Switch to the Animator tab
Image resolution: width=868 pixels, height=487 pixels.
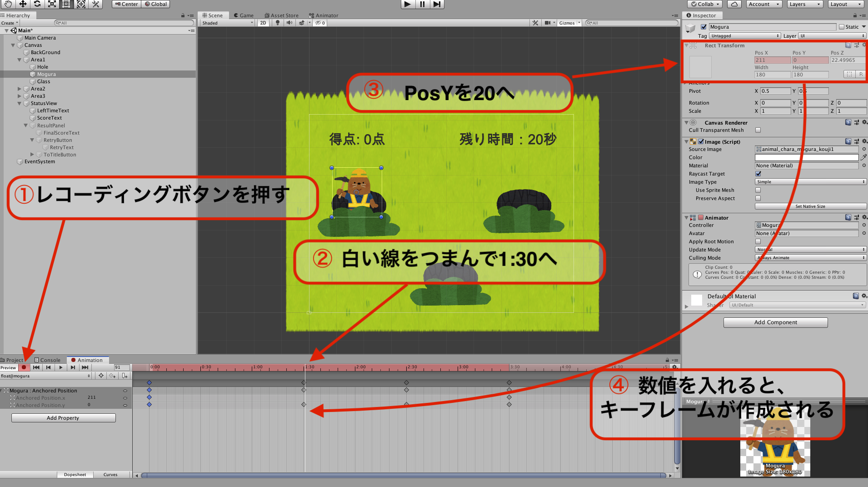[324, 15]
